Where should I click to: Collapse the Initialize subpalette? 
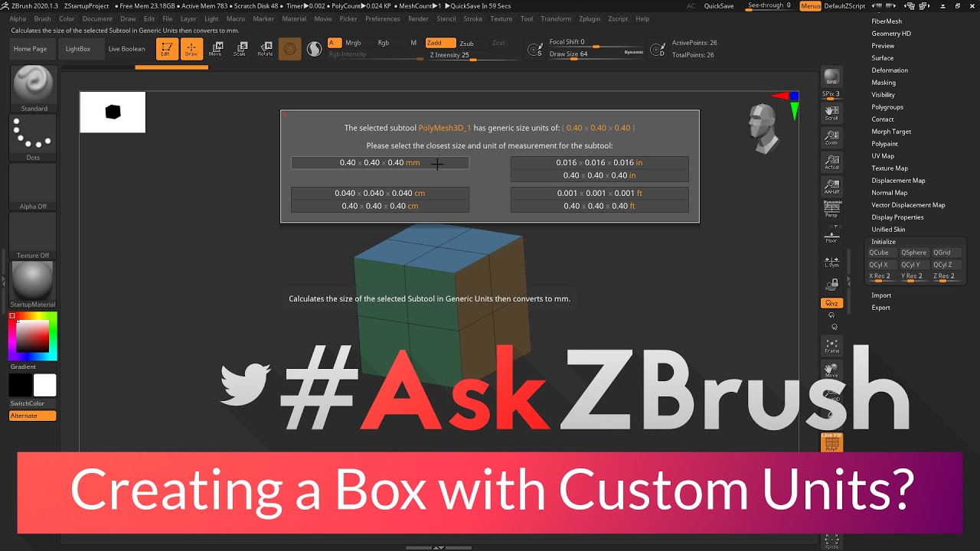click(884, 242)
